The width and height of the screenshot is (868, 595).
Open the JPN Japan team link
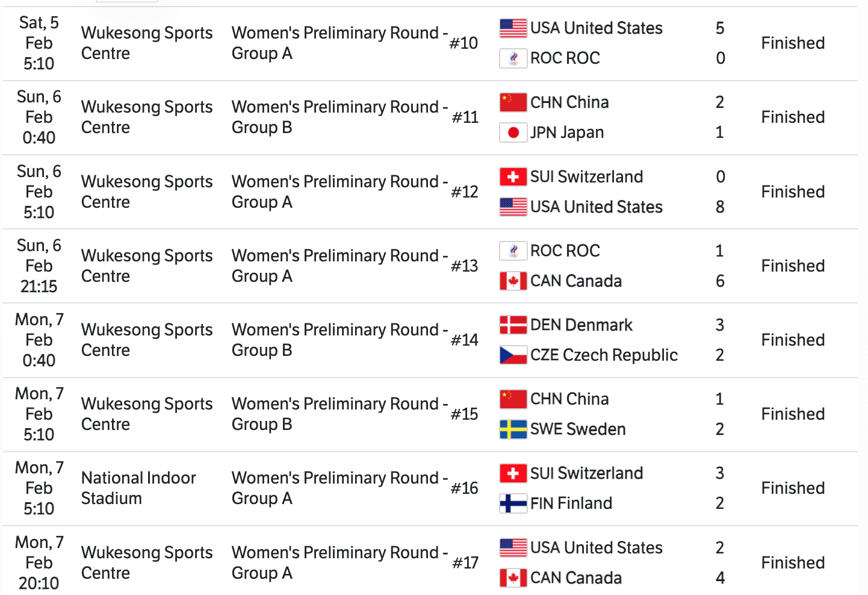click(x=566, y=132)
